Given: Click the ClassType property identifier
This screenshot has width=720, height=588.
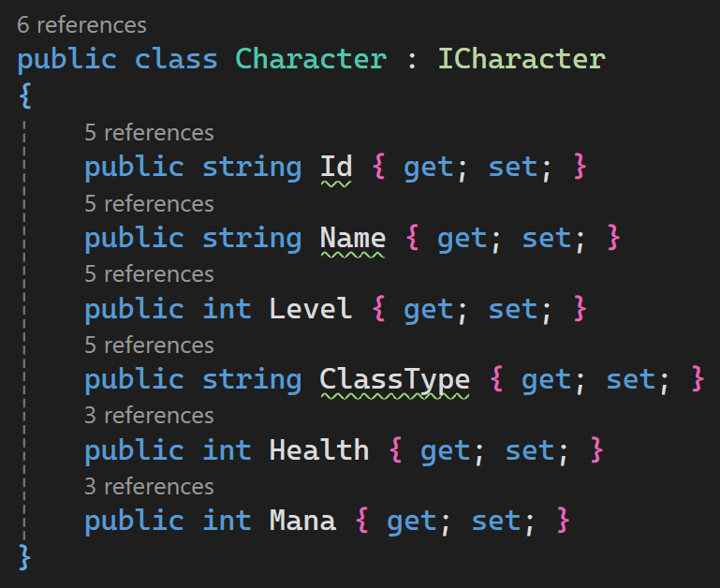Looking at the screenshot, I should point(395,379).
